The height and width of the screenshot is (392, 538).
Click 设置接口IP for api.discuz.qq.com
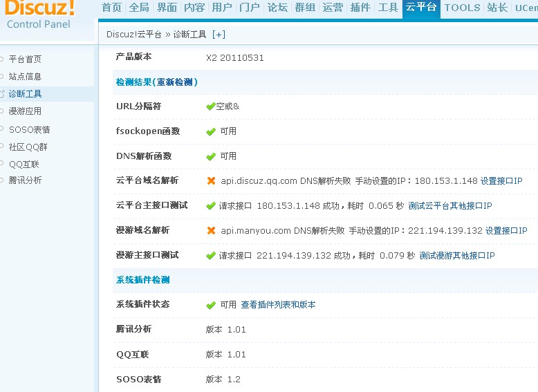(x=501, y=180)
